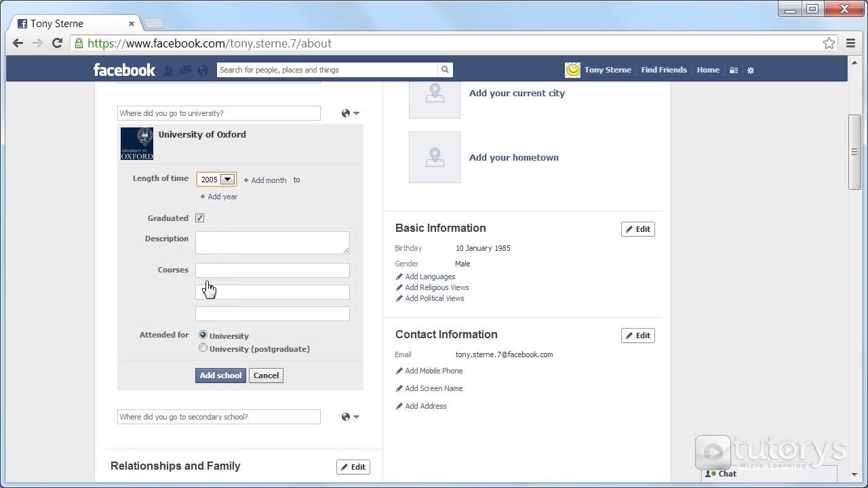Image resolution: width=868 pixels, height=488 pixels.
Task: Click the pencil icon beside Add Address
Action: tap(399, 406)
